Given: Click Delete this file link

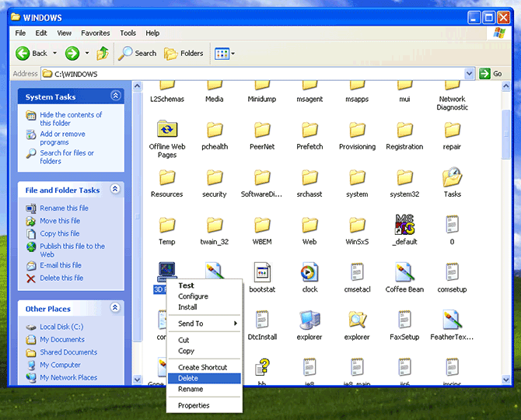Looking at the screenshot, I should click(61, 278).
